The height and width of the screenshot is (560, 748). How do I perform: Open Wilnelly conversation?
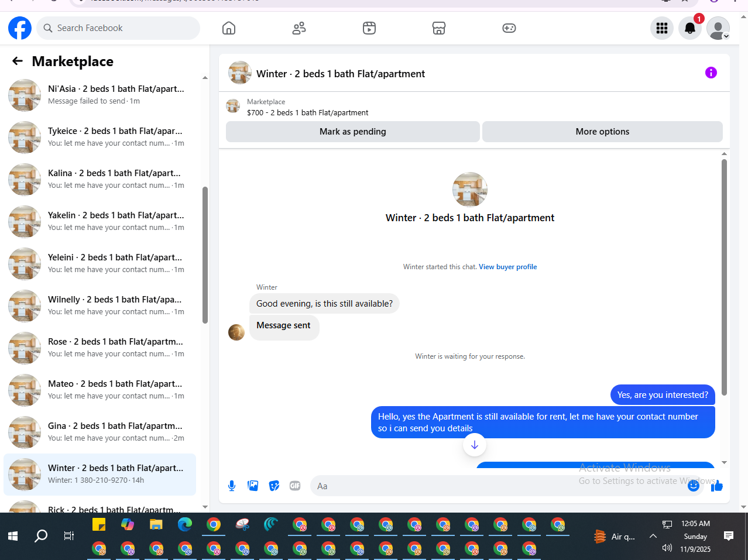pos(99,305)
